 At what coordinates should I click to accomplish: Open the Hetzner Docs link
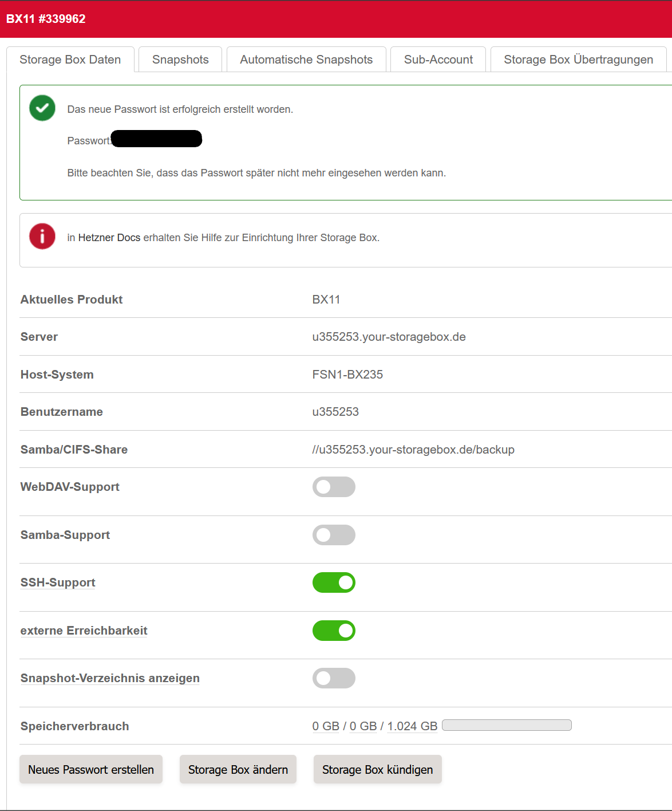tap(109, 238)
